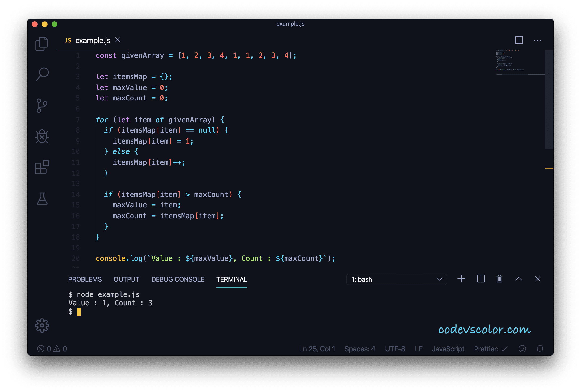This screenshot has height=392, width=581.
Task: Open the Manage gear icon
Action: pyautogui.click(x=42, y=325)
